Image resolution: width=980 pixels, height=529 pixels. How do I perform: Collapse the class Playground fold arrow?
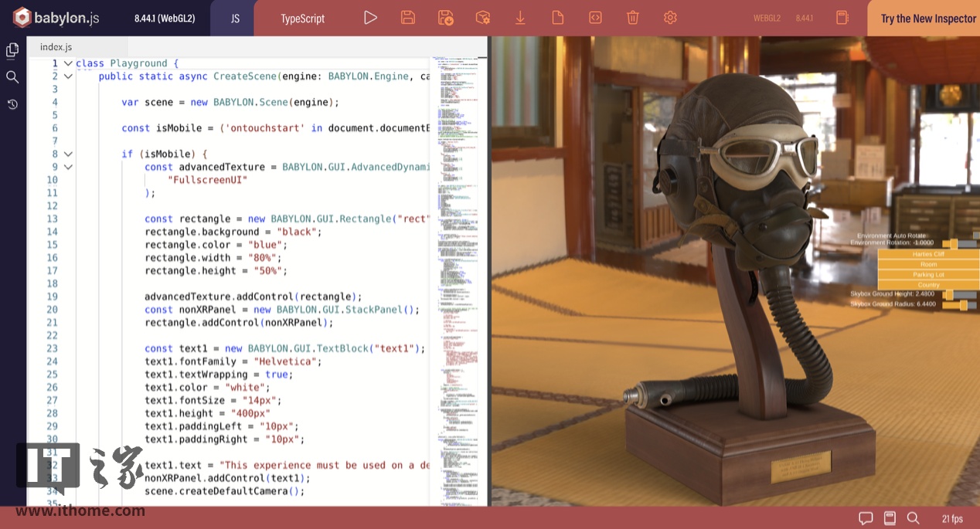pyautogui.click(x=68, y=63)
